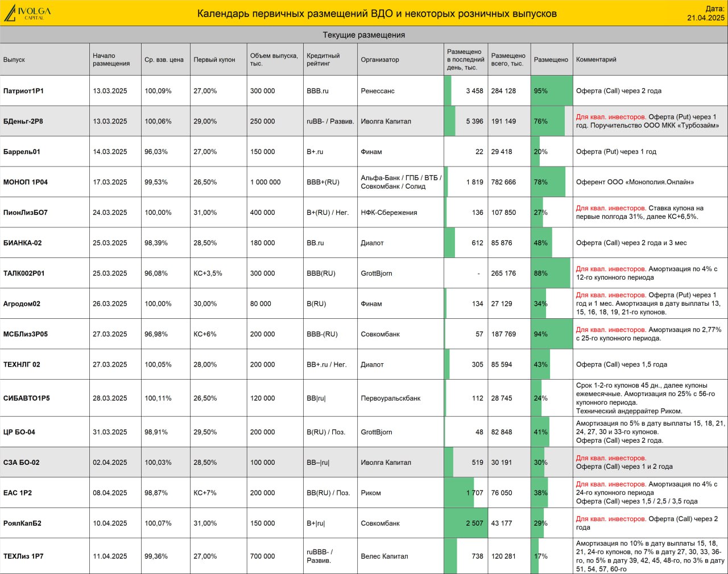728x574 pixels.
Task: Click the 'Комментарий' column header
Action: pos(596,60)
